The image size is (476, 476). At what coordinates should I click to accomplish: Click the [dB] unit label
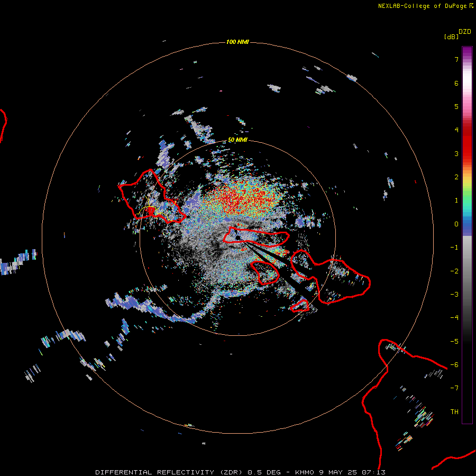tap(452, 37)
